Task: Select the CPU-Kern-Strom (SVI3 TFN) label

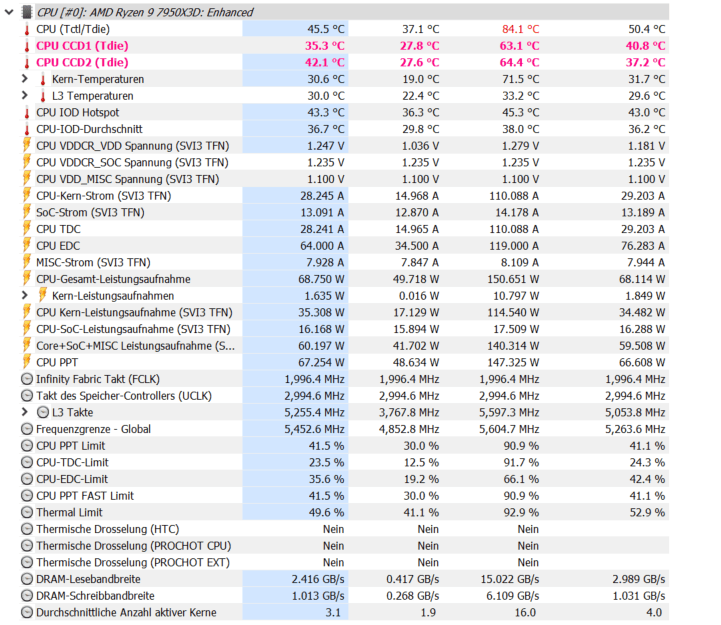Action: point(104,196)
